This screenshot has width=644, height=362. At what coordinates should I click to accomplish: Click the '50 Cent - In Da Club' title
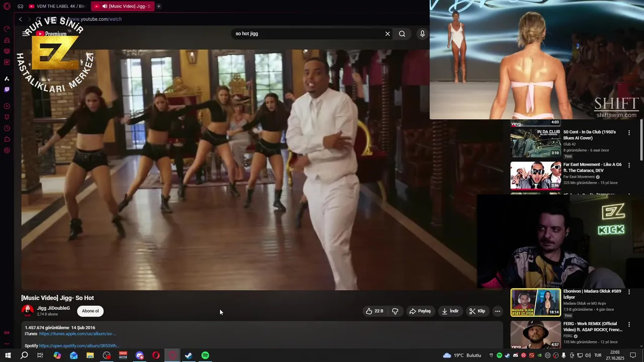click(589, 135)
